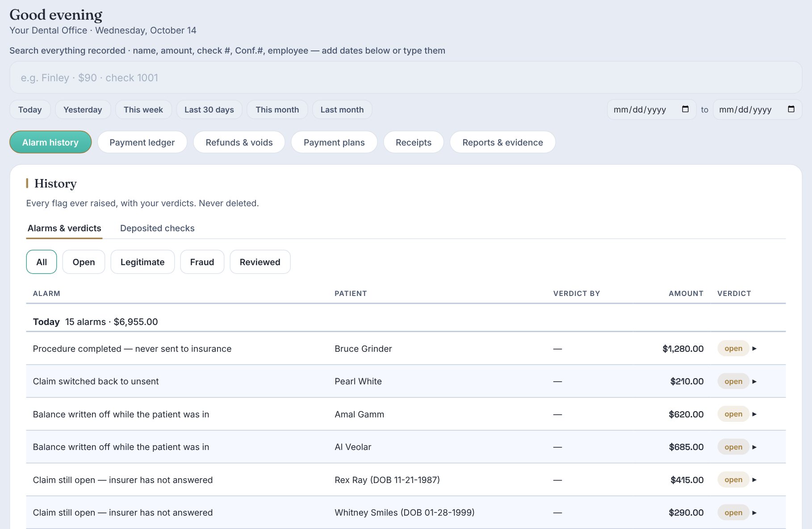Open the end date calendar picker icon

(791, 109)
